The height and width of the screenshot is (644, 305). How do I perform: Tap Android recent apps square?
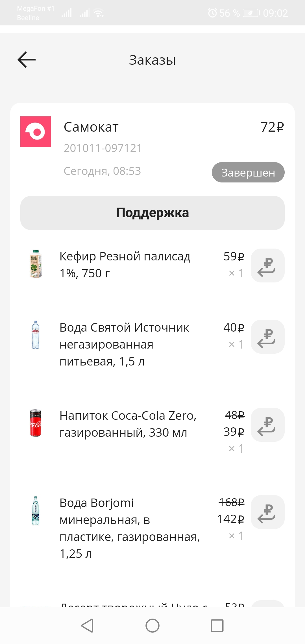pos(217,626)
